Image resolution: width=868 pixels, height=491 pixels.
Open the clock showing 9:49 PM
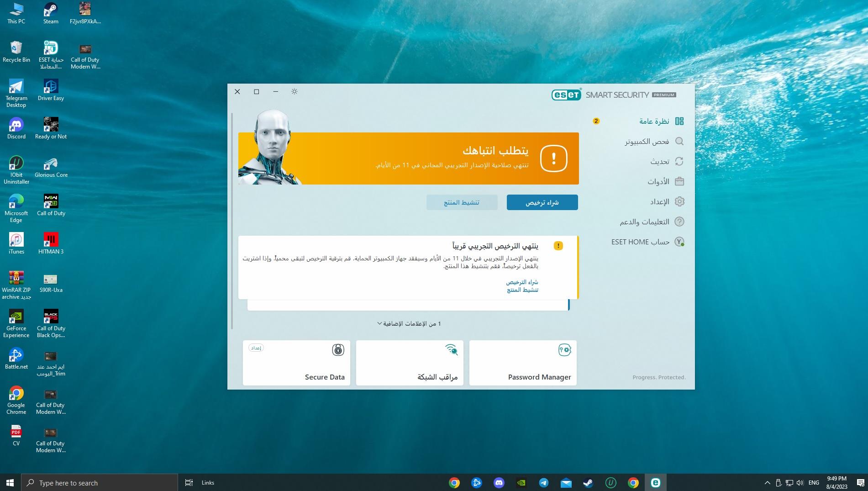point(836,482)
